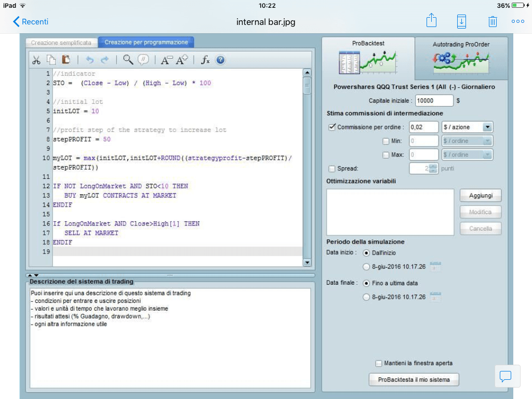Select Fino a ultima data radio
Viewport: 532px width, 399px height.
click(366, 283)
